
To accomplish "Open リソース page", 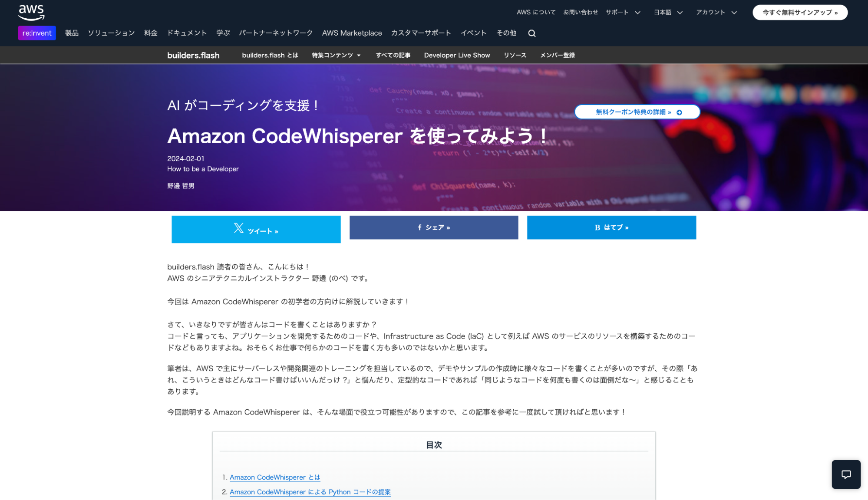I will click(515, 55).
